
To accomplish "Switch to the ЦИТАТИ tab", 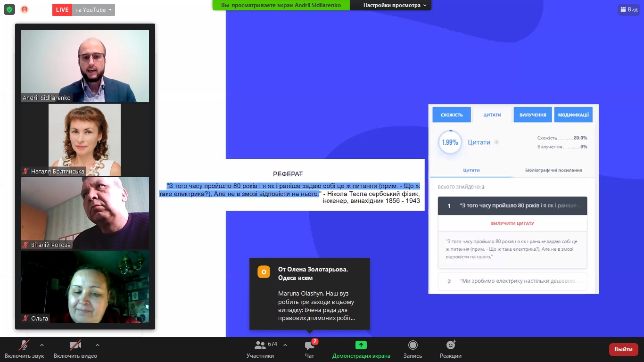I will coord(492,115).
